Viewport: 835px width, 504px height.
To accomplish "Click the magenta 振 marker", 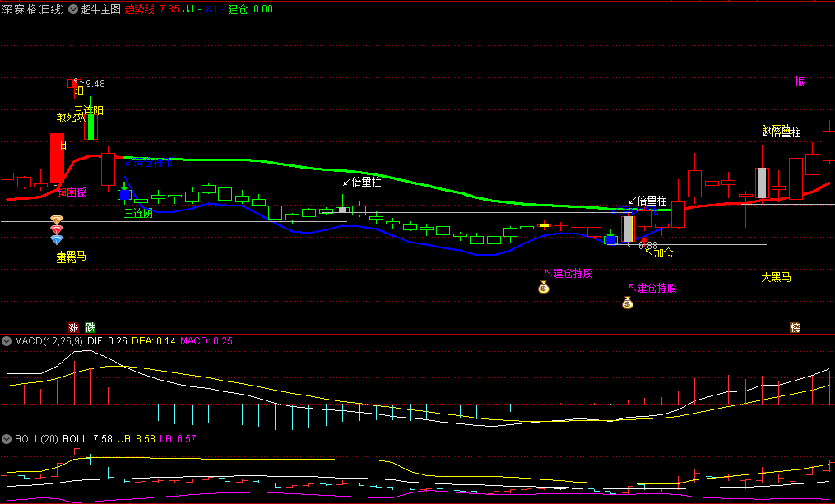I will (800, 81).
